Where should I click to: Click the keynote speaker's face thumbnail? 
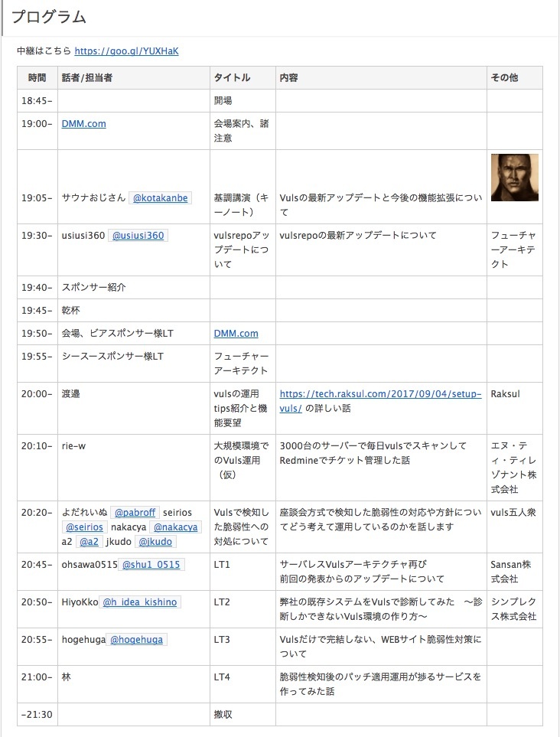tap(514, 178)
